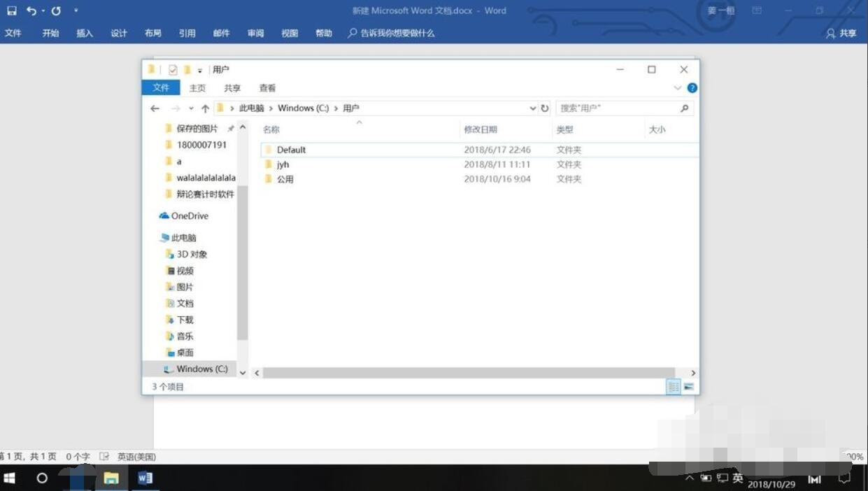Expand the Explorer ribbon with the chevron
Image resolution: width=868 pixels, height=491 pixels.
point(677,88)
